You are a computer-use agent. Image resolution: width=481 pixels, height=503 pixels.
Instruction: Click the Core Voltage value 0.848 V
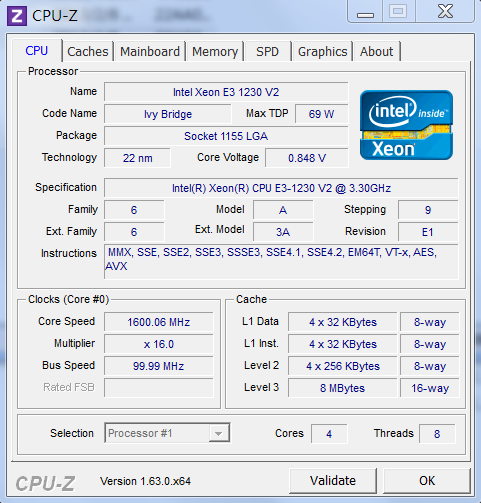coord(307,158)
